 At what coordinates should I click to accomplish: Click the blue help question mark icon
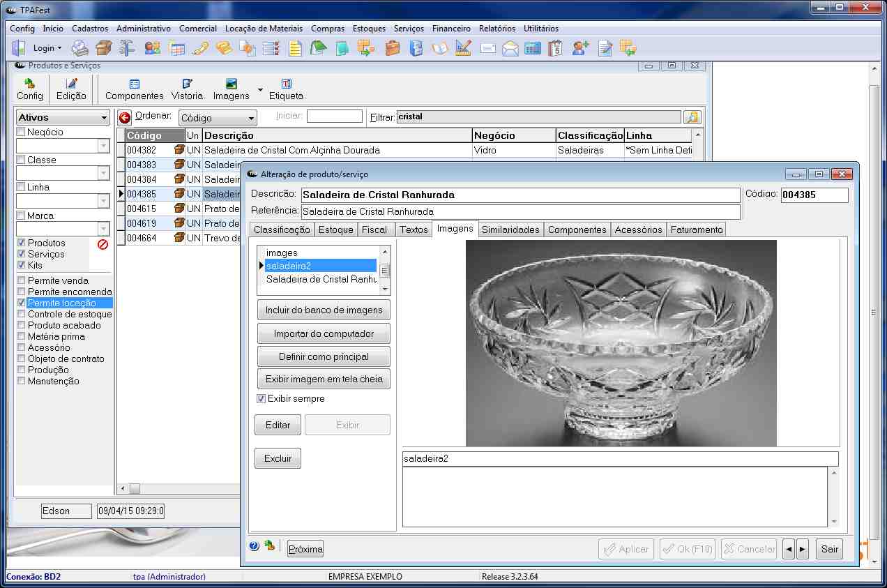pyautogui.click(x=254, y=546)
